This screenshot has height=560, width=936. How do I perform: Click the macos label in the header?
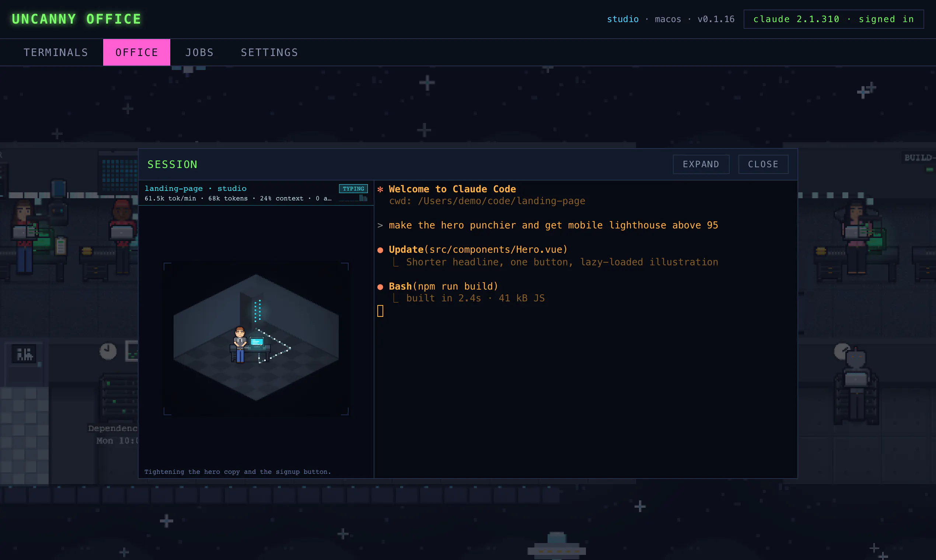pyautogui.click(x=668, y=19)
